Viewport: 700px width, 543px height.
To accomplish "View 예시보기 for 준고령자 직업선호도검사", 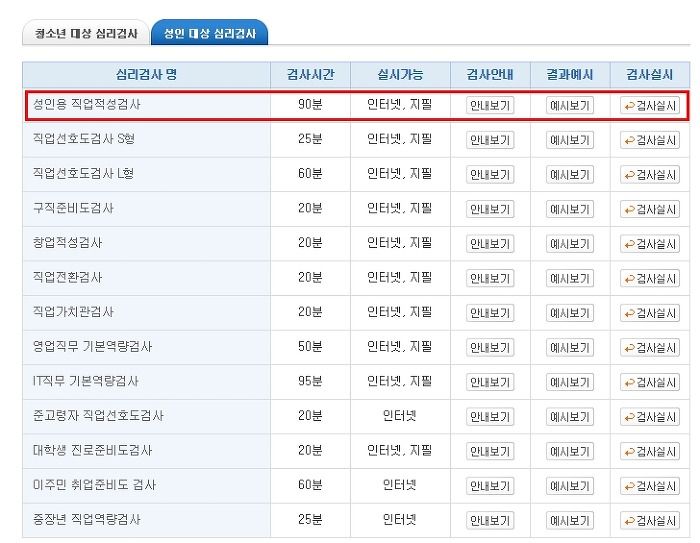I will pyautogui.click(x=570, y=417).
